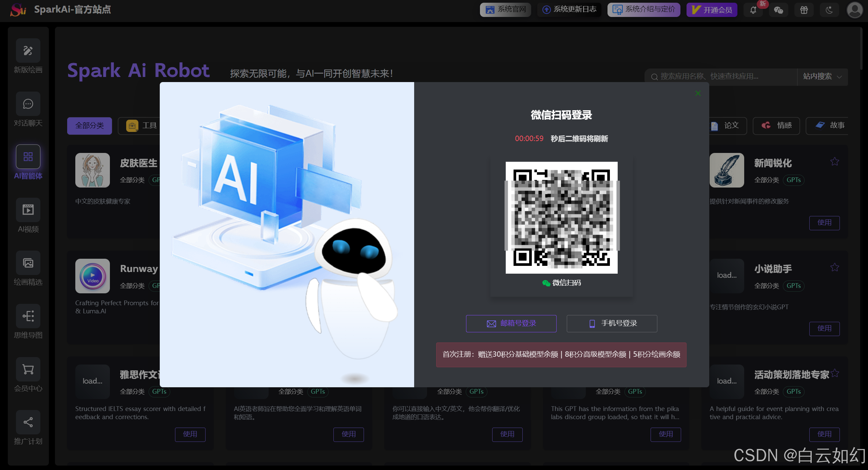
Task: Click the WeChat icon in top header
Action: 778,10
